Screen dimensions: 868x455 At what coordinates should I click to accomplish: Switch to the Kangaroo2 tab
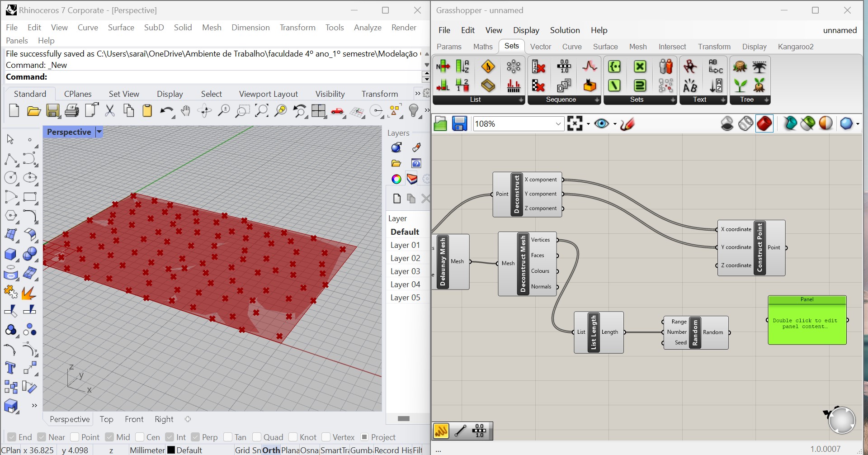coord(796,47)
